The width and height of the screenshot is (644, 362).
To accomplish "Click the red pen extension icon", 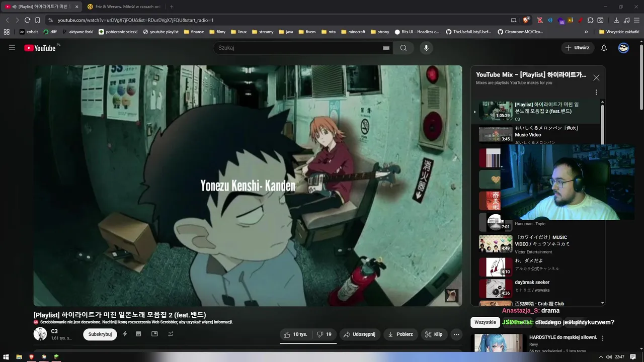I will [x=581, y=20].
